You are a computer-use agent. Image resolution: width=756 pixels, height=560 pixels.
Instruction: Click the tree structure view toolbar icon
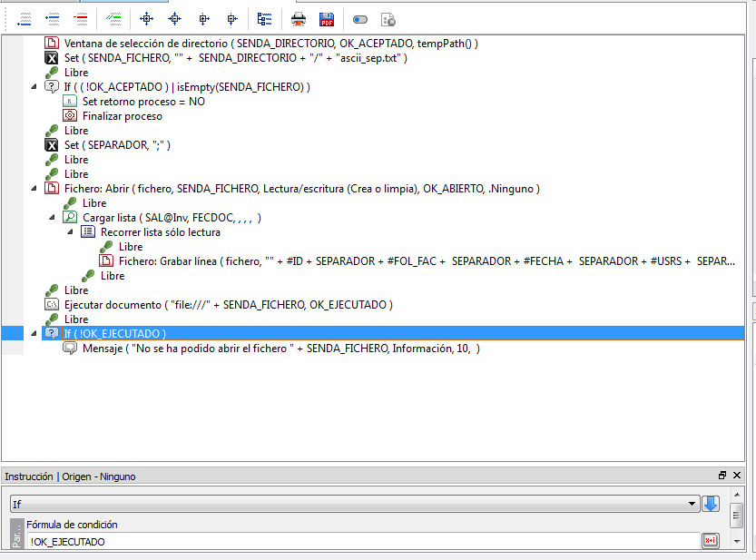point(265,18)
